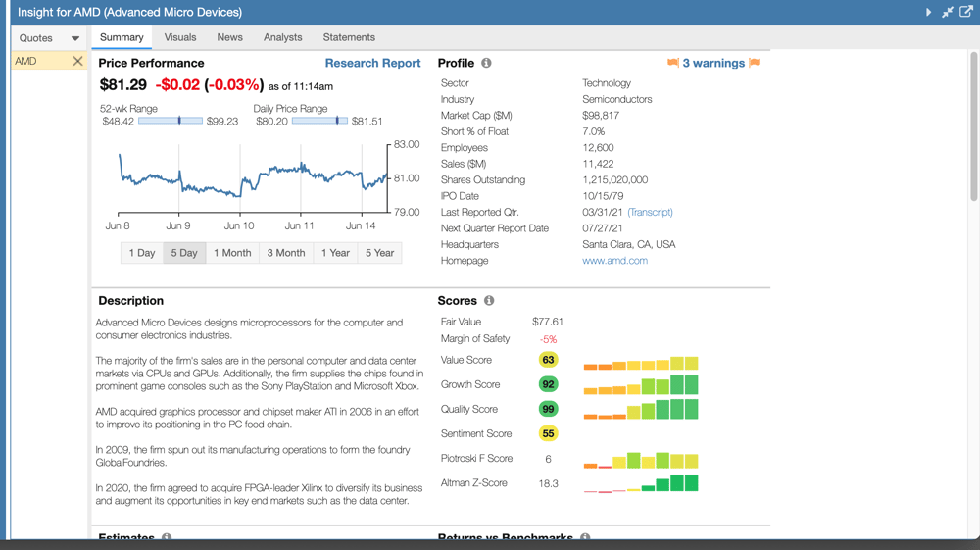Click the Sales value 11,422
Image resolution: width=980 pixels, height=550 pixels.
(598, 164)
